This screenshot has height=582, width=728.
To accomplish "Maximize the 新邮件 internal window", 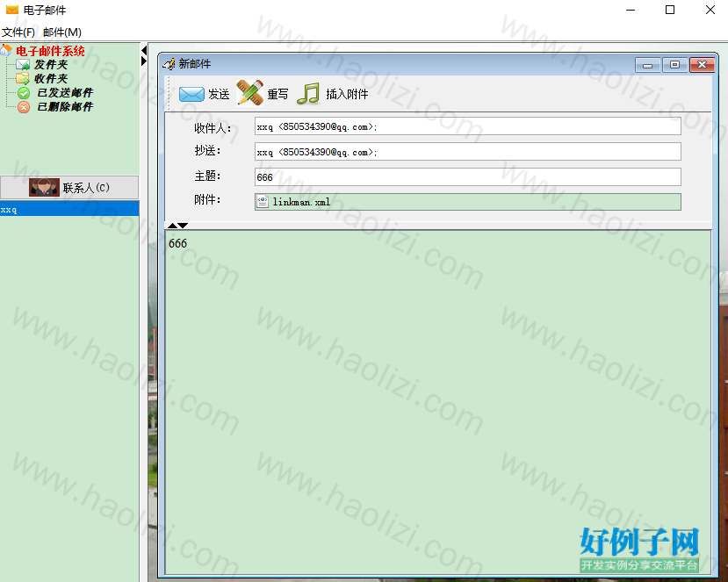I will pos(674,65).
